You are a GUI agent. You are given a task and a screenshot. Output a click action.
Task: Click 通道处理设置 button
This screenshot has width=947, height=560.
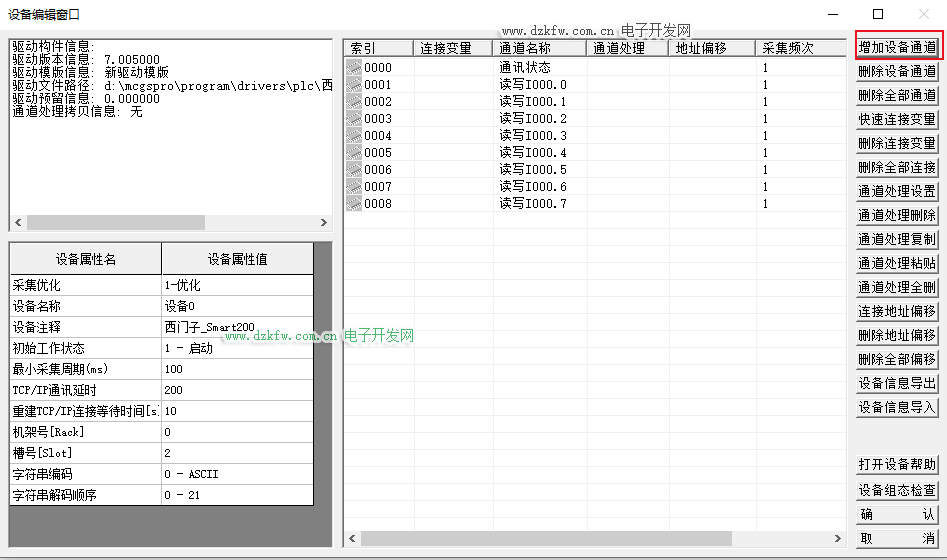coord(897,192)
